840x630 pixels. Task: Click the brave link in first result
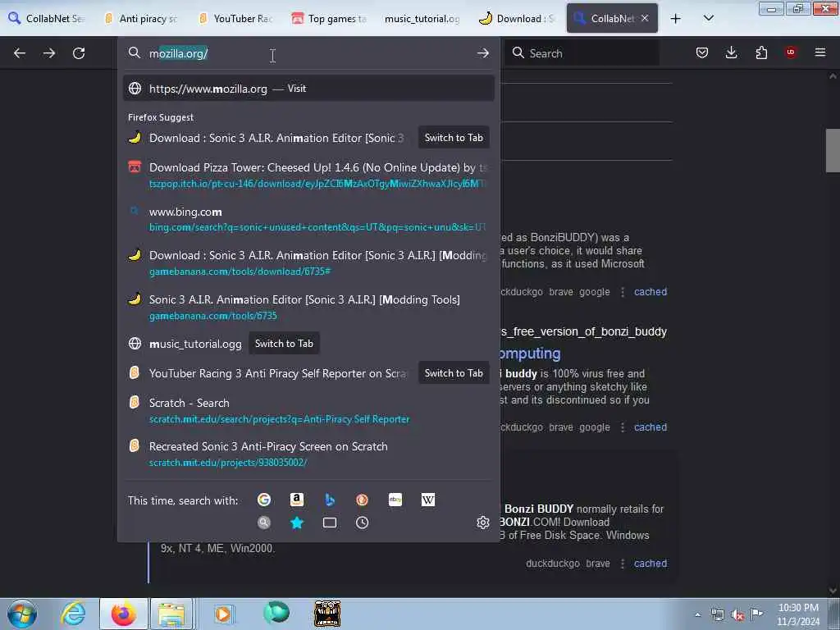561,292
